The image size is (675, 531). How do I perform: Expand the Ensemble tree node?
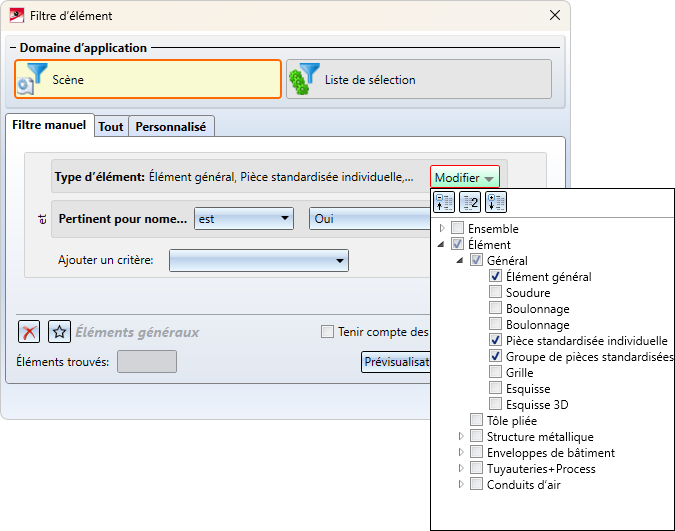[442, 229]
